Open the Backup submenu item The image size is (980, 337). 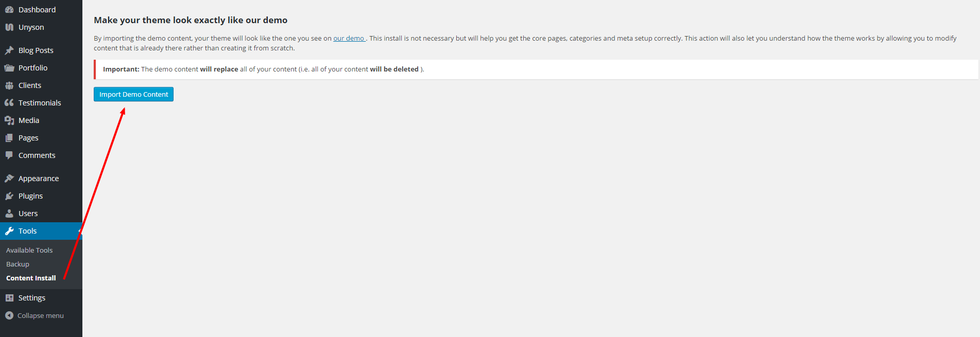pos(18,264)
